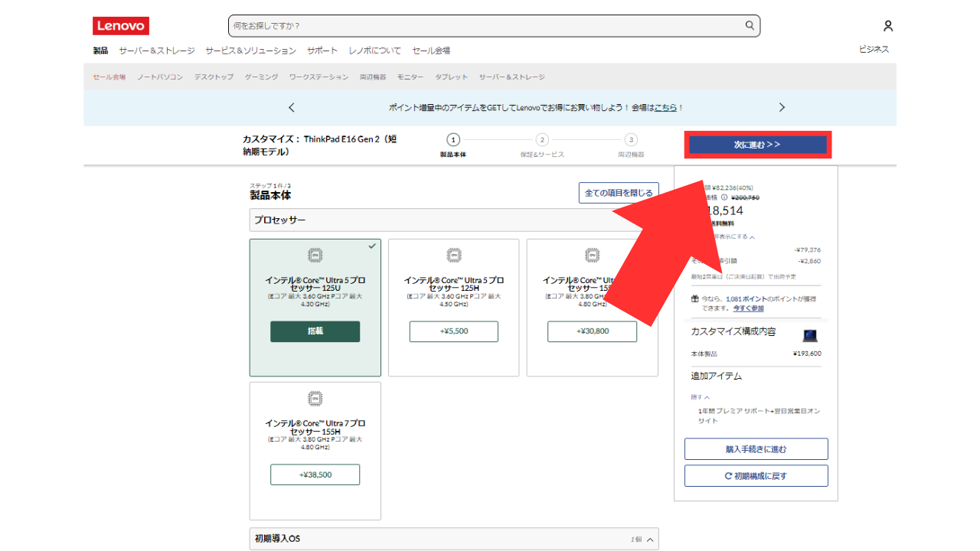The width and height of the screenshot is (980, 551).
Task: Select Core Ultra 5 125H for +¥5,500
Action: tap(453, 331)
